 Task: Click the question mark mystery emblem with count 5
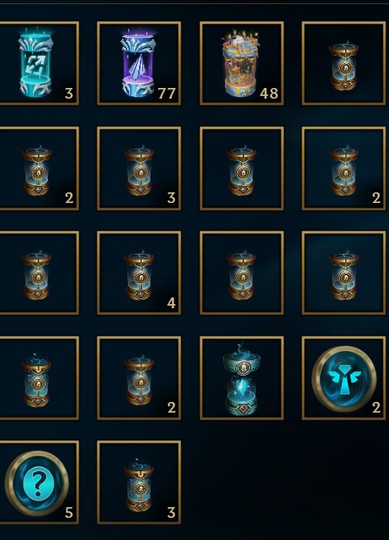point(37,483)
